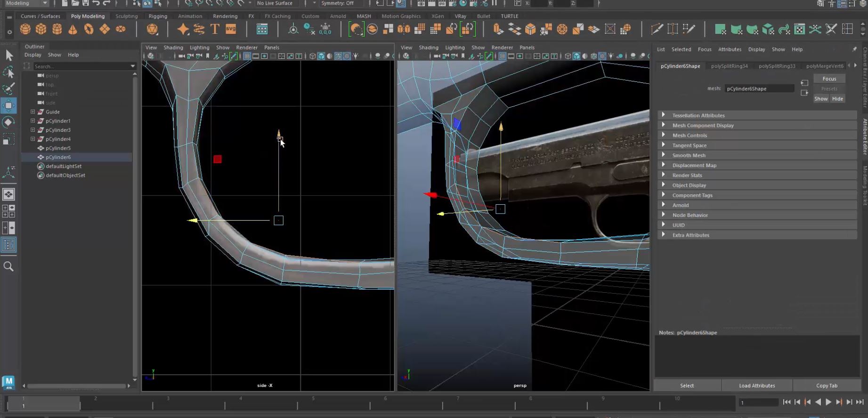868x418 pixels.
Task: Select the Move tool in the toolbox
Action: [x=8, y=105]
